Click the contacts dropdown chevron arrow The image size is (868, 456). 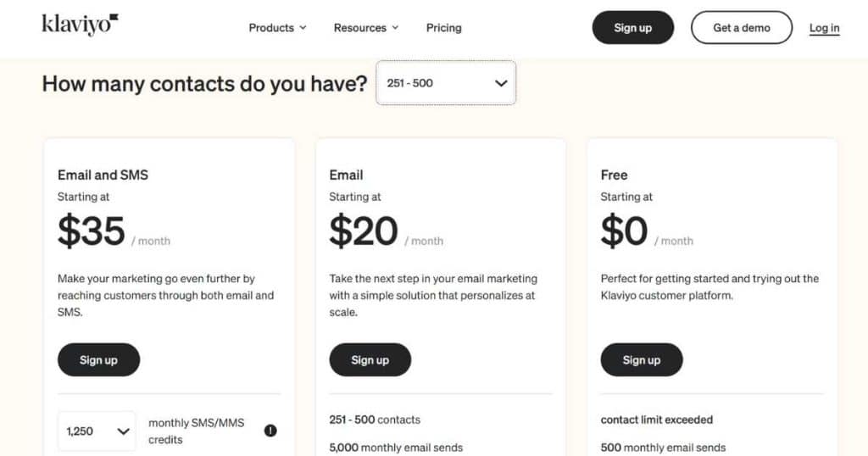[x=501, y=84]
